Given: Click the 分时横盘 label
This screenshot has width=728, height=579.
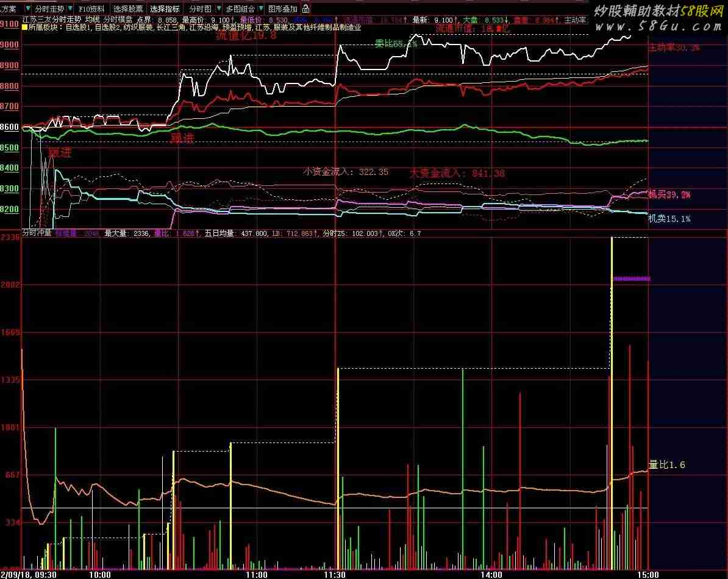Looking at the screenshot, I should 118,20.
